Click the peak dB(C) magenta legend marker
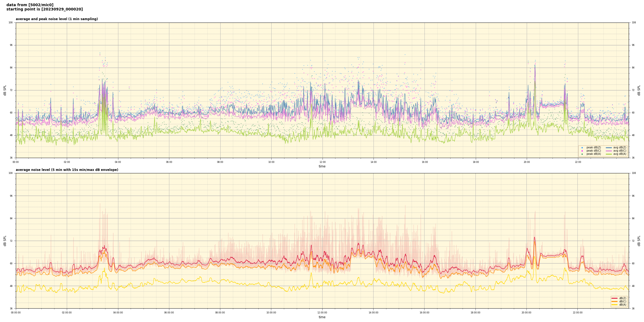 pyautogui.click(x=582, y=151)
